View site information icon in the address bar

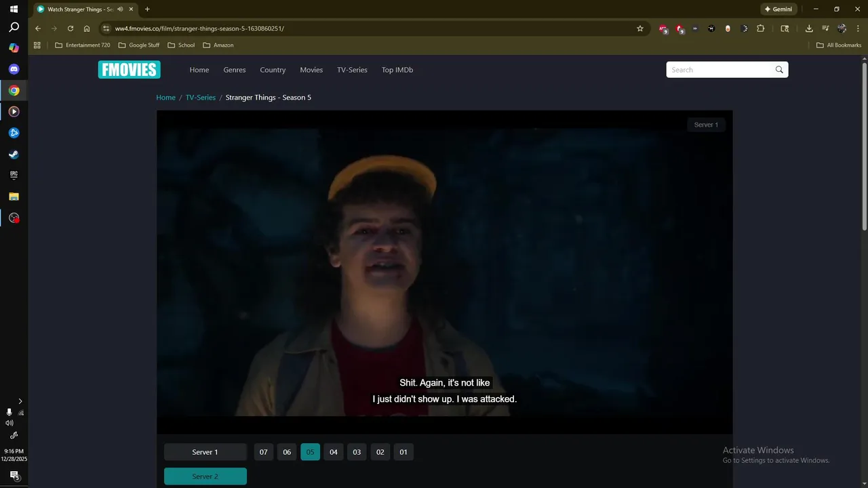coord(105,28)
